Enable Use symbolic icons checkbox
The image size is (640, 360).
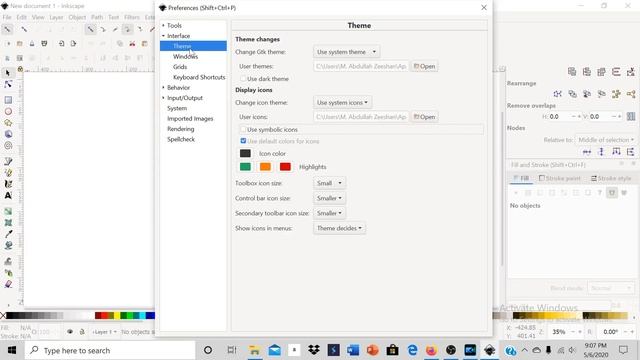(x=243, y=129)
